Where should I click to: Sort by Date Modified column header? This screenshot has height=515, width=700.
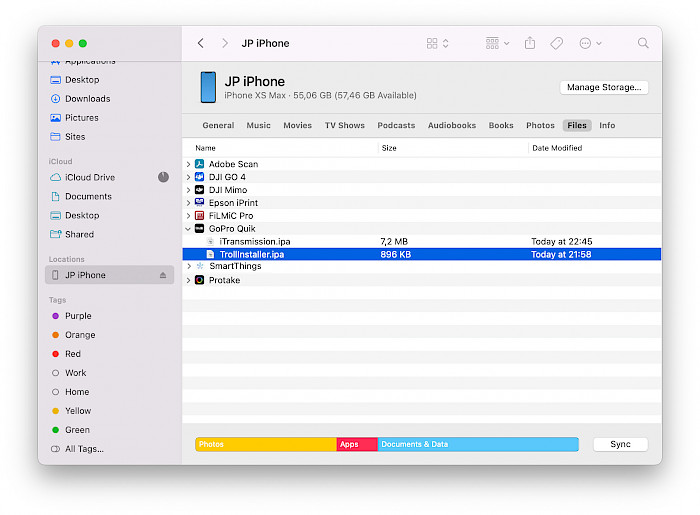point(557,148)
